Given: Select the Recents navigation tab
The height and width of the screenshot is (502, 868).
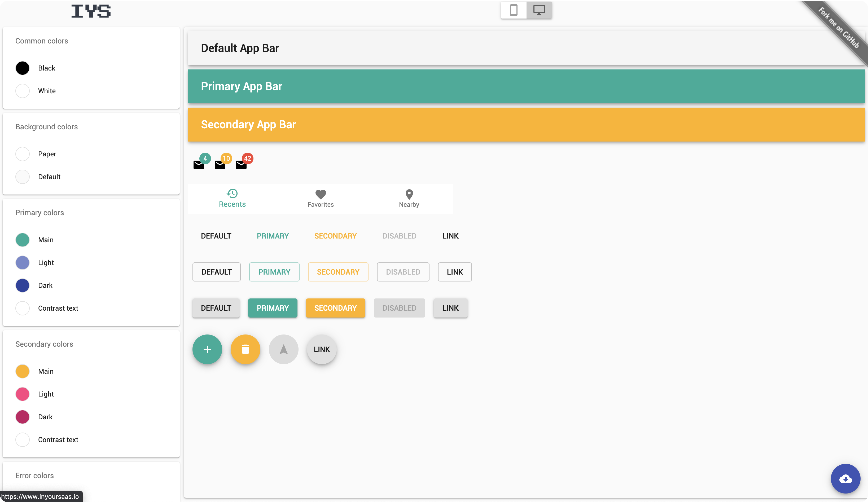Looking at the screenshot, I should 232,198.
